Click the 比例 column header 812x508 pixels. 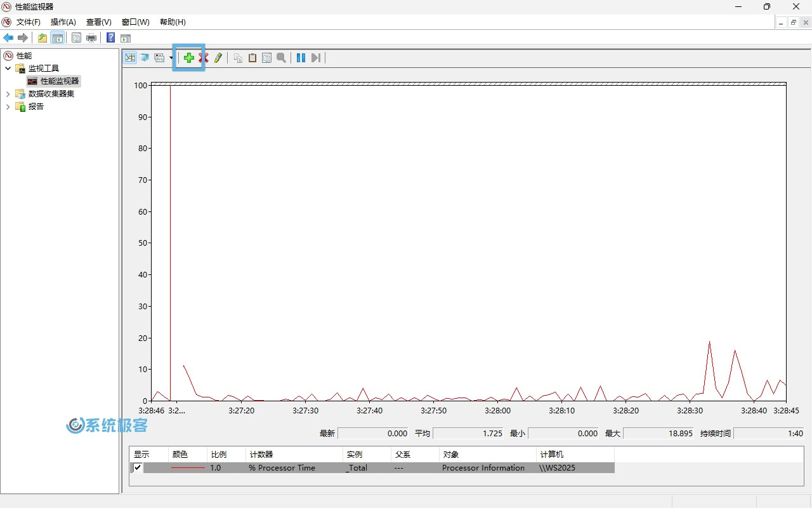click(x=226, y=455)
